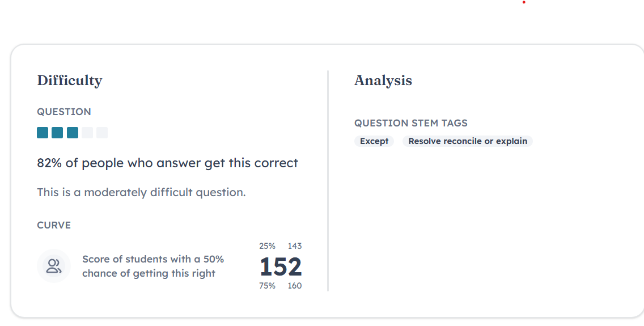The height and width of the screenshot is (326, 644).
Task: Click the fourth (empty) difficulty square
Action: pos(87,133)
